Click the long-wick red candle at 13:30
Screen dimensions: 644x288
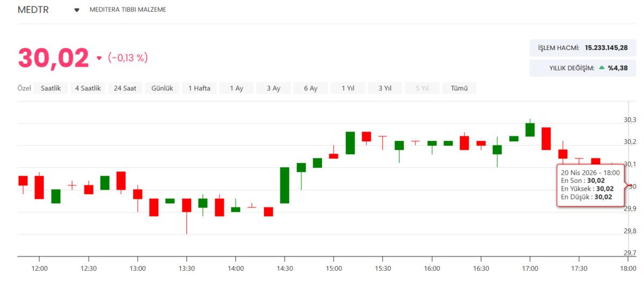click(186, 205)
